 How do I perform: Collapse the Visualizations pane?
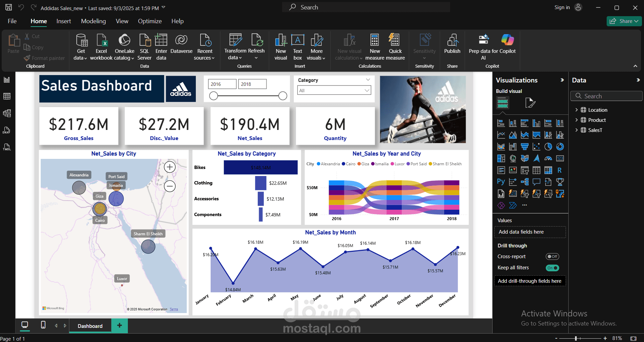coord(562,80)
